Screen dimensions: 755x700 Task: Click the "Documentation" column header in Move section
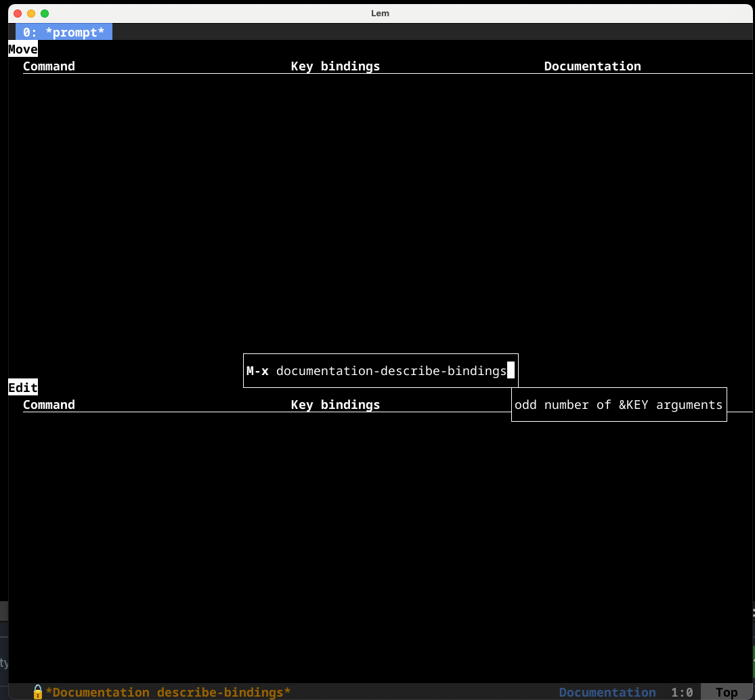[x=592, y=66]
